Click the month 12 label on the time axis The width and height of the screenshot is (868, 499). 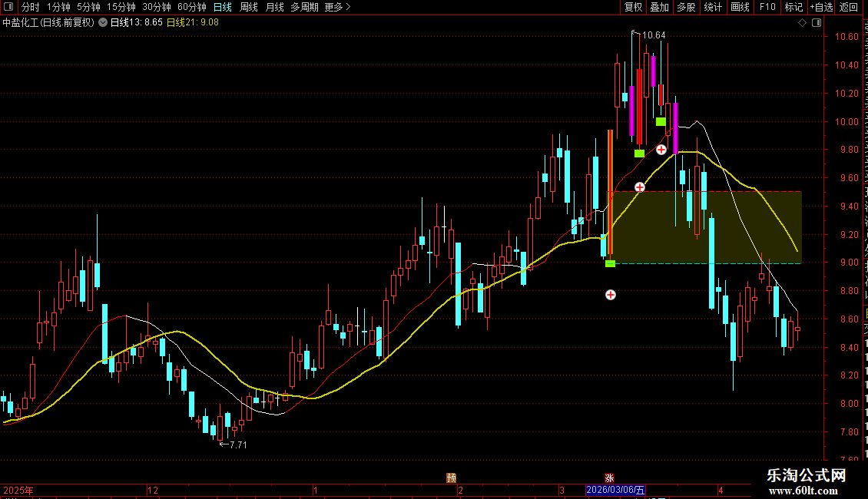[x=153, y=490]
